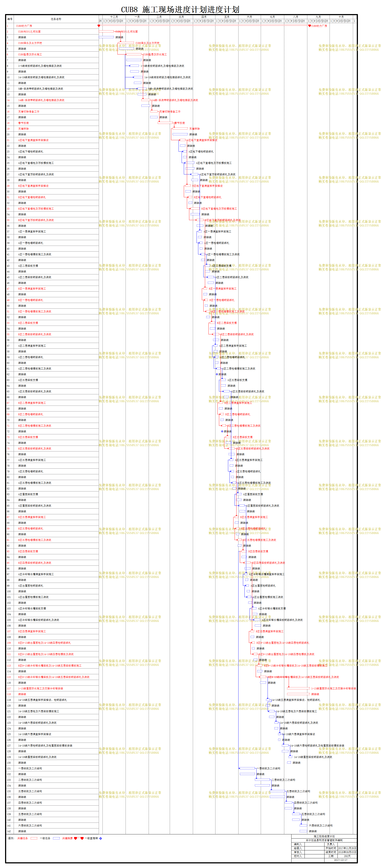Viewport: 381px width, 868px height.
Task: Select task 1-5线底板钢筋绑扎及墙柱插筋及浇筑
Action: point(52,66)
